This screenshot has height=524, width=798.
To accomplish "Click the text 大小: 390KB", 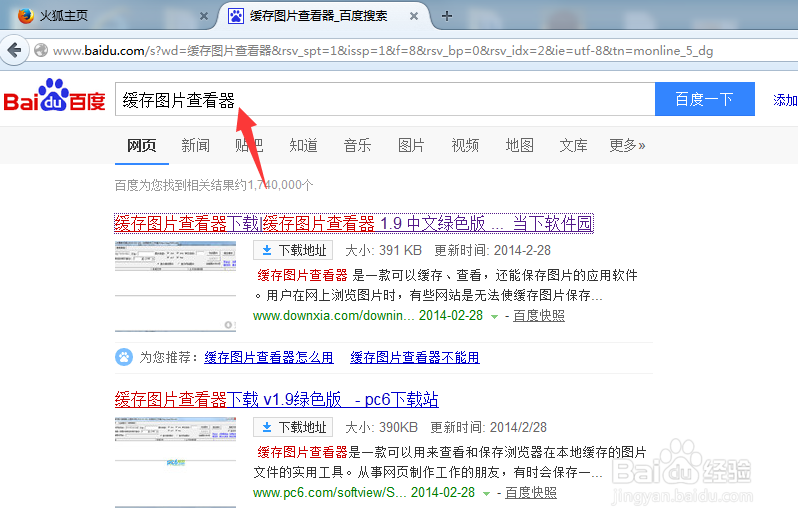I will point(381,427).
